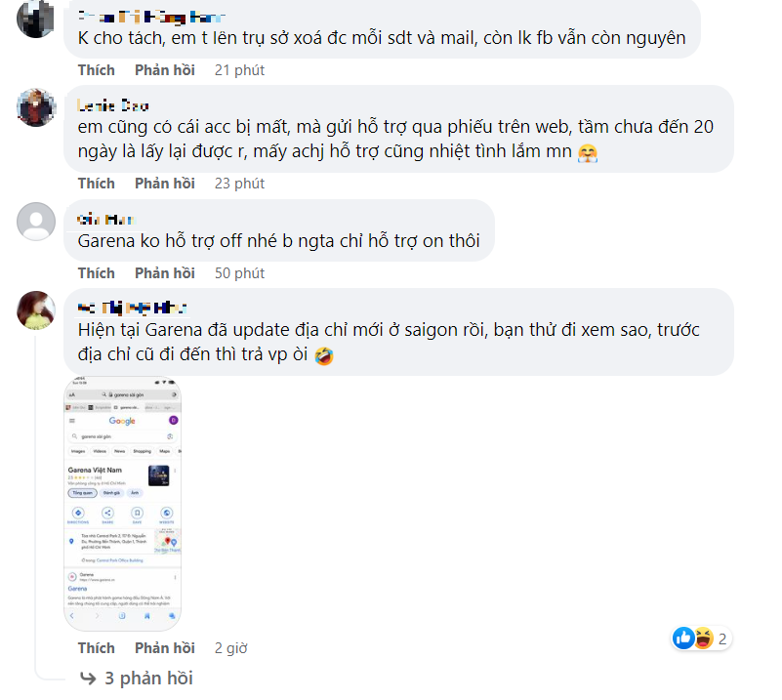
Task: Toggle Thích on the 'K cho tách' comment
Action: coord(96,70)
